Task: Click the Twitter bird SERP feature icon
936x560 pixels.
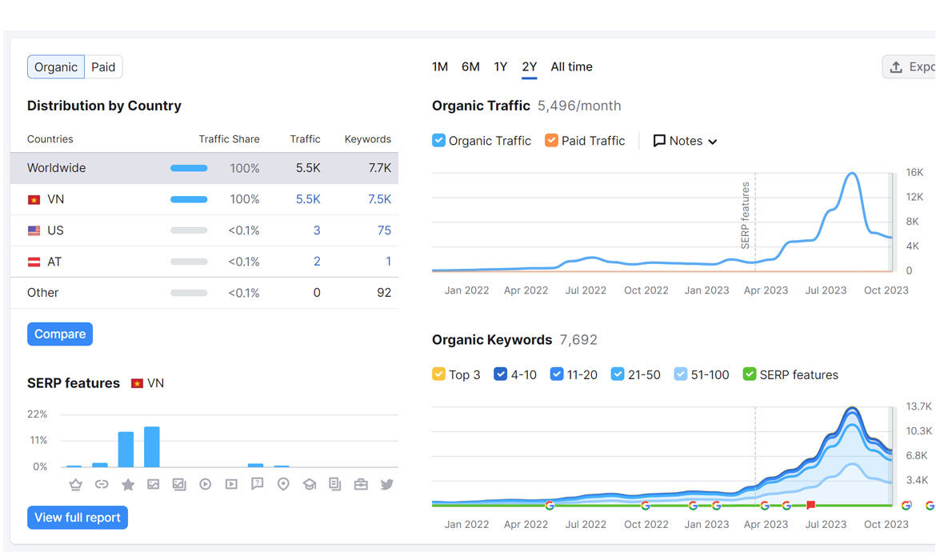Action: pyautogui.click(x=387, y=484)
